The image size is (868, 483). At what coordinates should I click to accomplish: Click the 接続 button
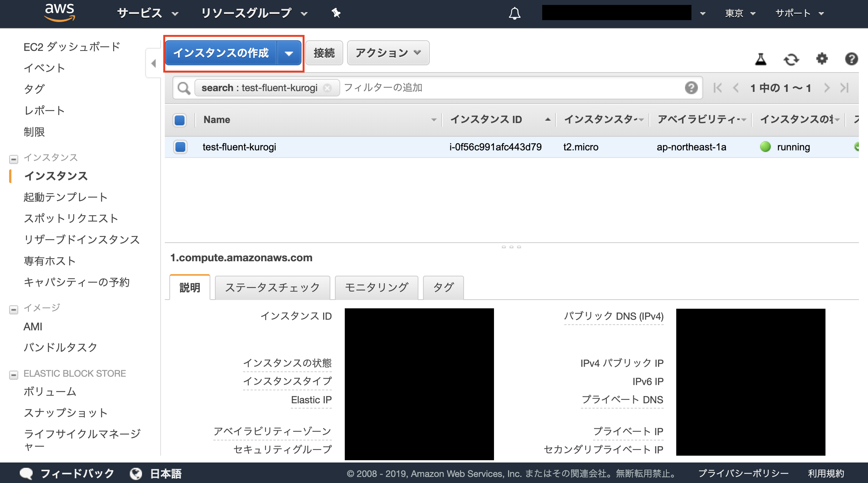point(324,53)
